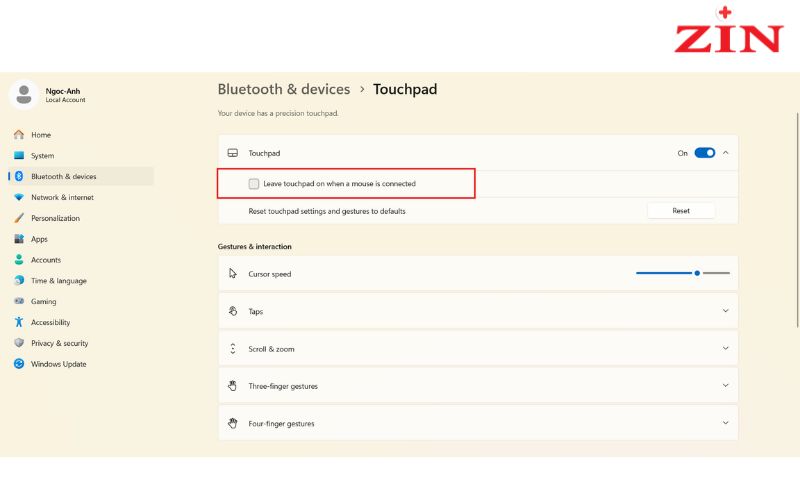Click the right-side vertical scrollbar
Screen dimensions: 800x500
(x=797, y=219)
